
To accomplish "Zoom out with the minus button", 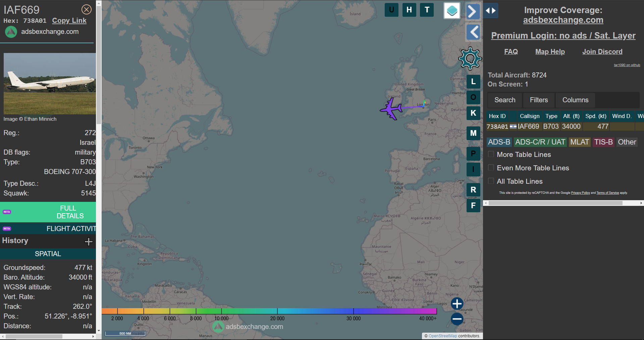I will (x=457, y=319).
